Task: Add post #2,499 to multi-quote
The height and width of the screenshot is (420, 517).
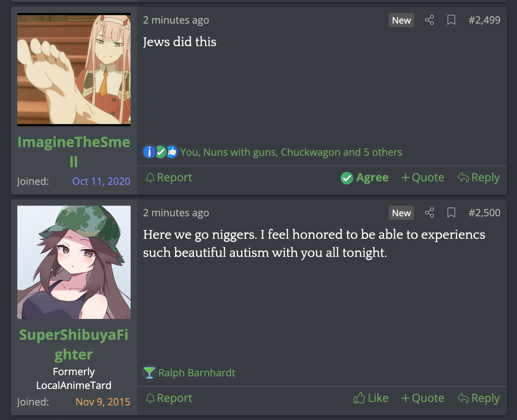Action: point(423,178)
